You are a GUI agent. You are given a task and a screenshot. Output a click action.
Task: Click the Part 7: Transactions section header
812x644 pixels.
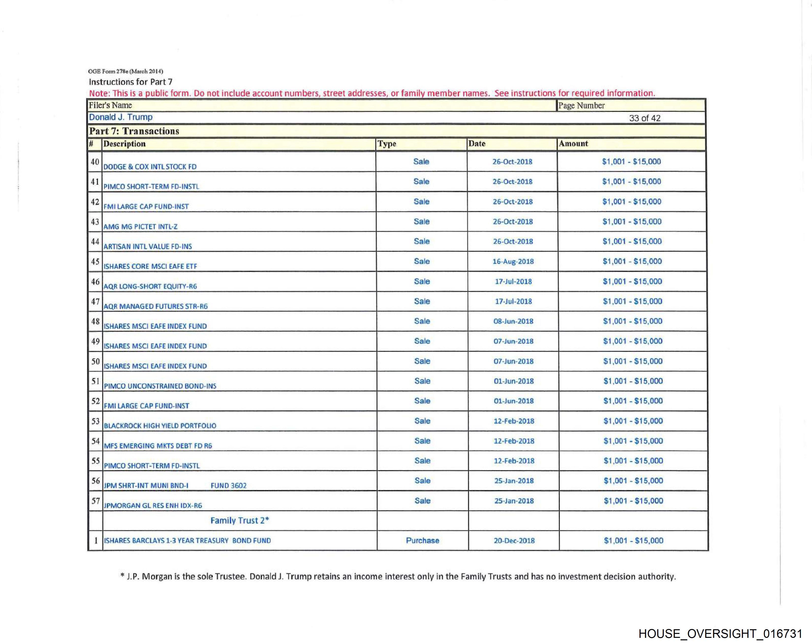tap(134, 131)
